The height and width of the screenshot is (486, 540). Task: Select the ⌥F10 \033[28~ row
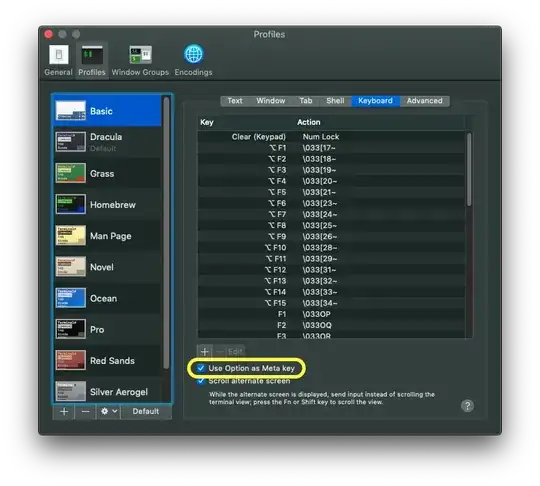pos(331,247)
